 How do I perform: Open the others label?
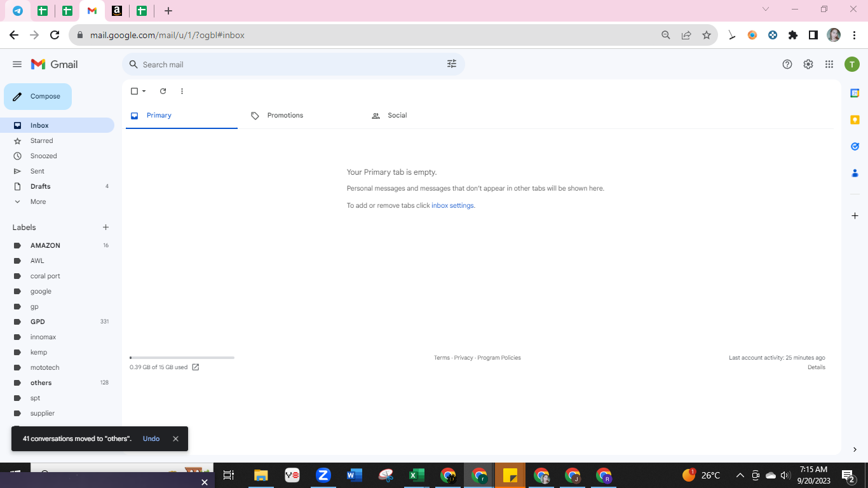57,383
